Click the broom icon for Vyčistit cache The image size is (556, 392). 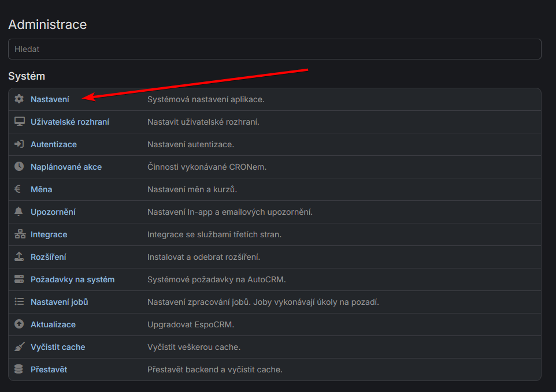(19, 347)
